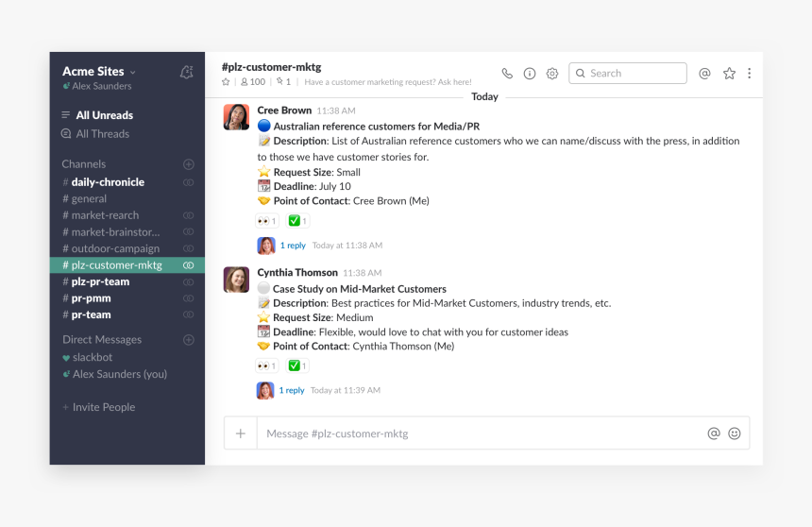The width and height of the screenshot is (812, 527).
Task: Toggle eyes reaction on Cree Brown's message
Action: [x=267, y=221]
